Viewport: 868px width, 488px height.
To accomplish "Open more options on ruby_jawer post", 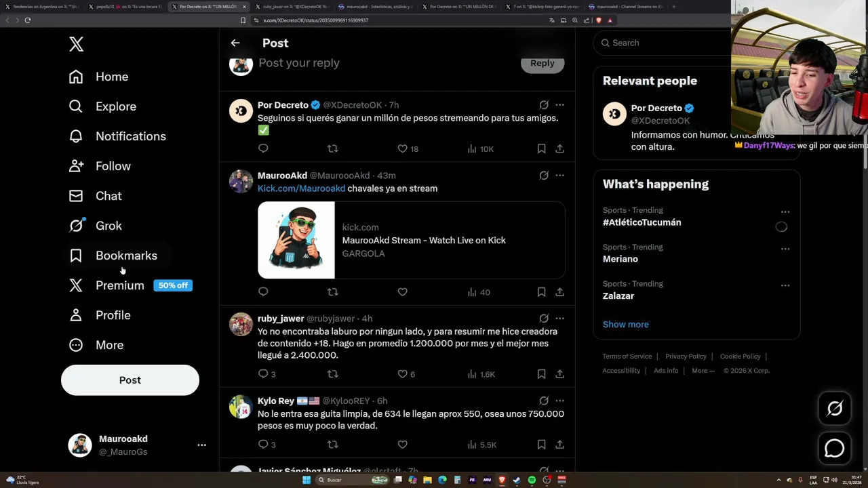I will 559,319.
